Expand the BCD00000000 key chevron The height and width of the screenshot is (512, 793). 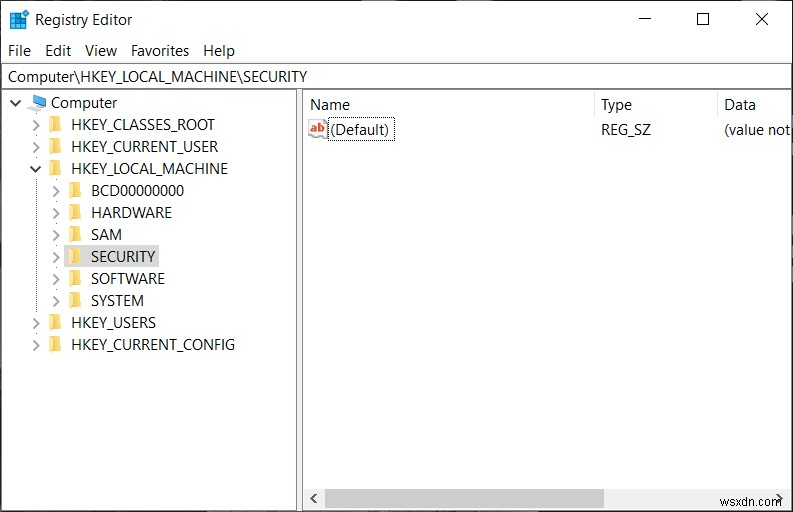click(x=56, y=191)
